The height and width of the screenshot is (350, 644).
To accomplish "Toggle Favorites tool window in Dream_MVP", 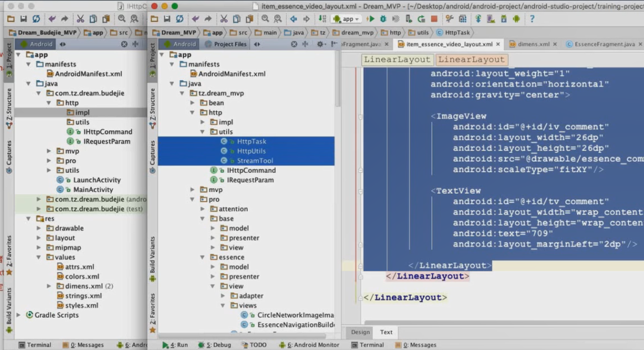I will (x=153, y=312).
